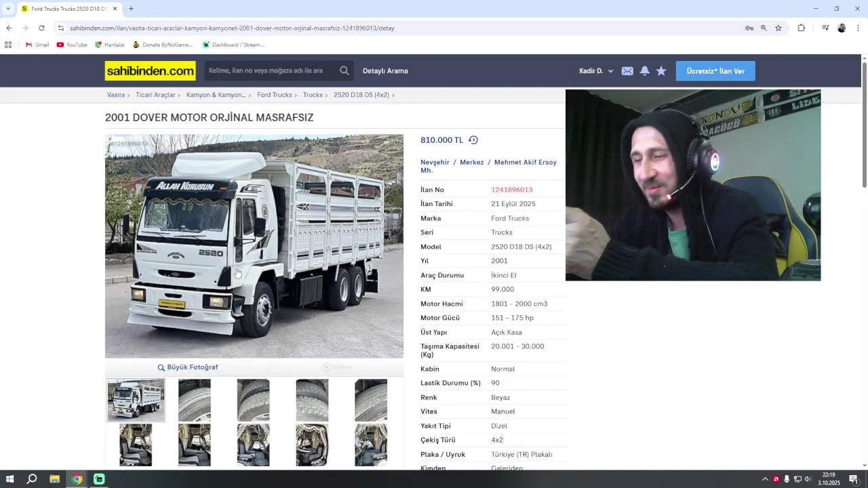The width and height of the screenshot is (868, 488).
Task: Click Büyük Fotoğraf button
Action: tap(188, 367)
